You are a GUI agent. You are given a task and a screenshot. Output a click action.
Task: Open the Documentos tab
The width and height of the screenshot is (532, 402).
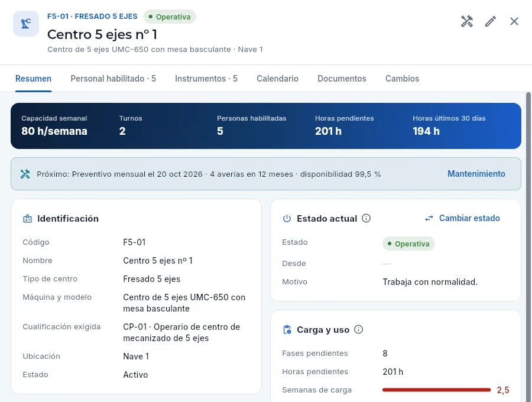tap(342, 79)
